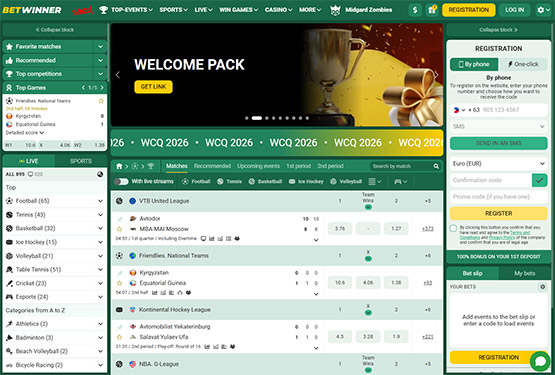Viewport: 555px width, 375px height.
Task: Open bet slip settings gear
Action: click(542, 286)
